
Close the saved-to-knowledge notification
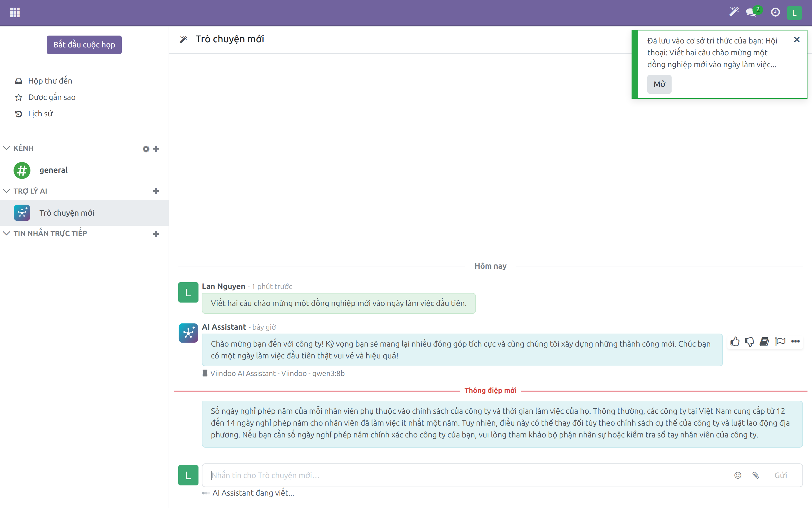tap(796, 40)
